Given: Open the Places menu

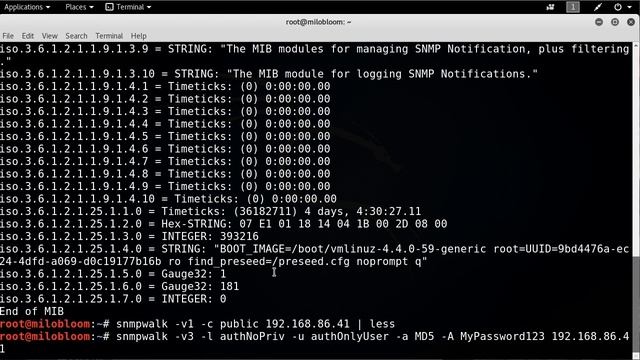Looking at the screenshot, I should point(79,7).
